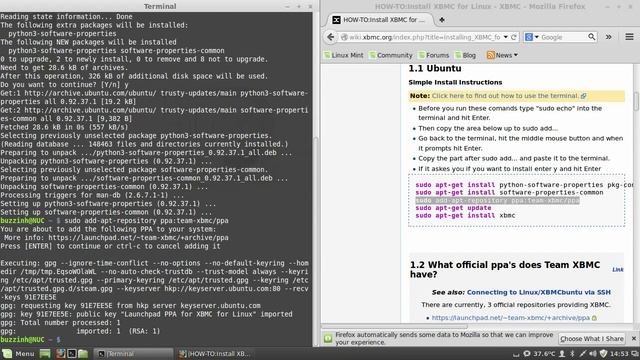
Task: Click the external link icon after launchpad URL
Action: 594,318
